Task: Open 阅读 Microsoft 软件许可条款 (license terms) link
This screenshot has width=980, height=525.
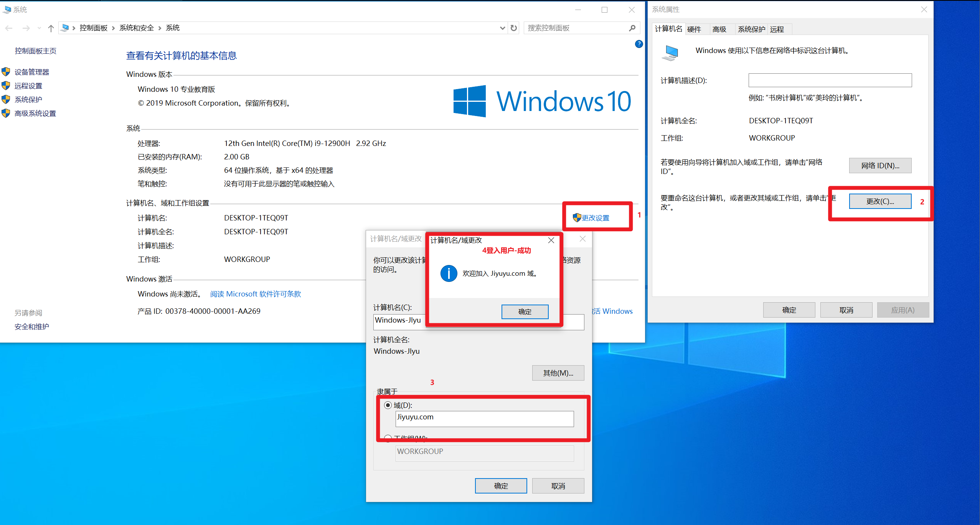Action: 255,294
